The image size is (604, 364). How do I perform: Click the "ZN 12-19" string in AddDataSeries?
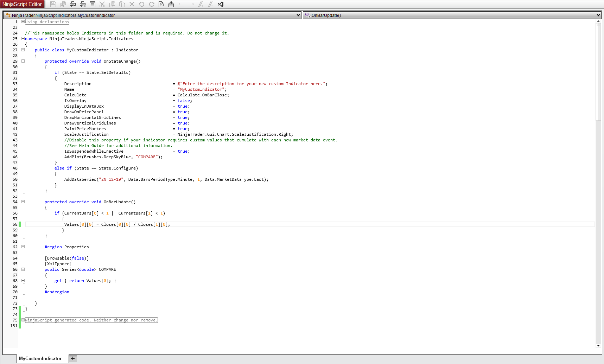click(111, 179)
